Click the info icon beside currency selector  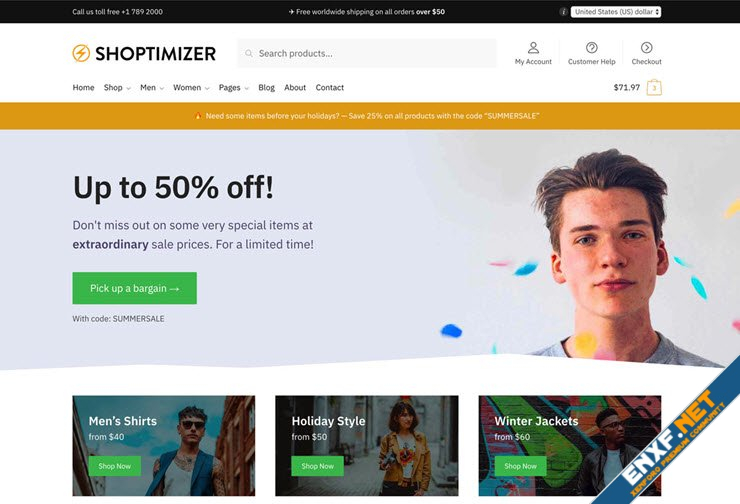(563, 12)
